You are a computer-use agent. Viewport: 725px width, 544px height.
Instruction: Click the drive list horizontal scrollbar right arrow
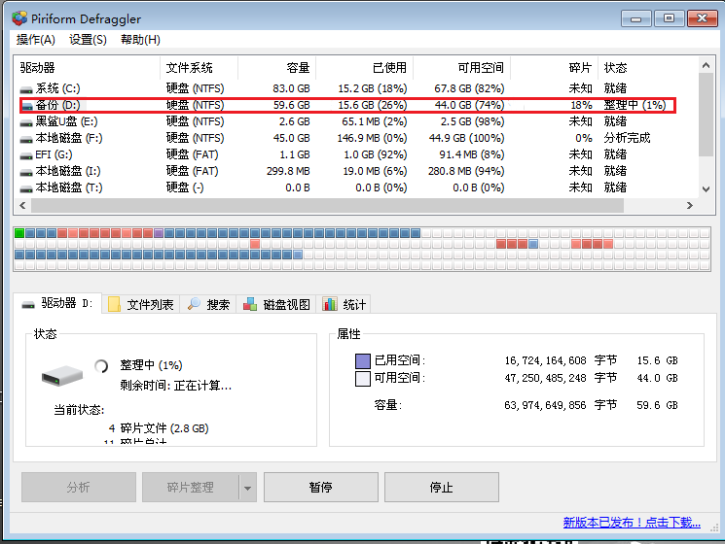click(689, 205)
